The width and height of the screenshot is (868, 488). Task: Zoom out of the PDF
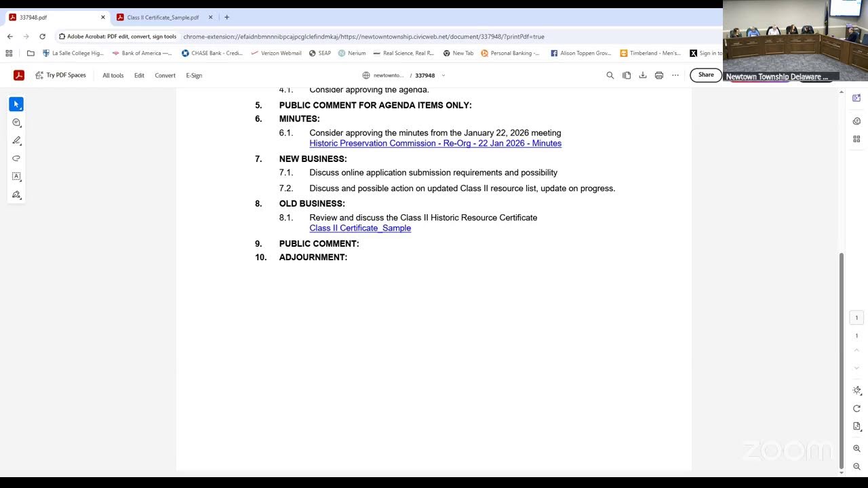pyautogui.click(x=856, y=466)
